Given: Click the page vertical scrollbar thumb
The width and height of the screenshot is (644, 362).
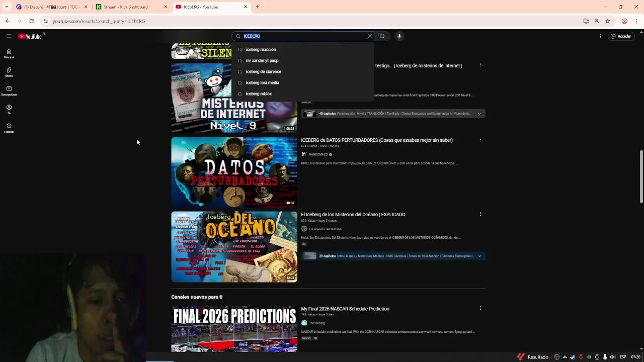Looking at the screenshot, I should pyautogui.click(x=641, y=176).
